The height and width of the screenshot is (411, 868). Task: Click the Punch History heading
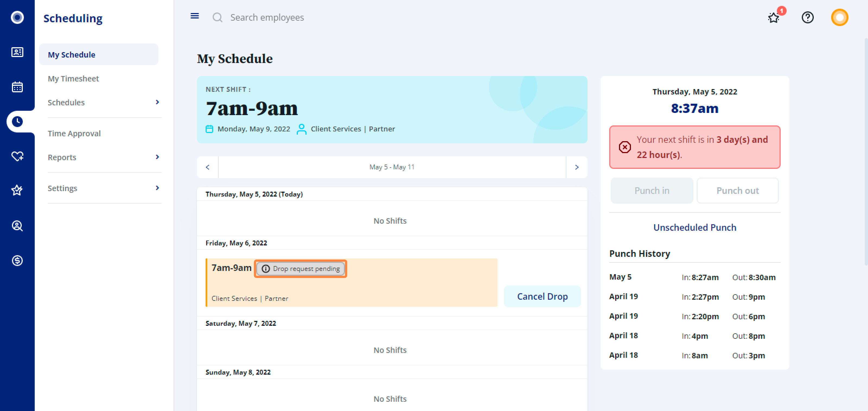tap(640, 254)
